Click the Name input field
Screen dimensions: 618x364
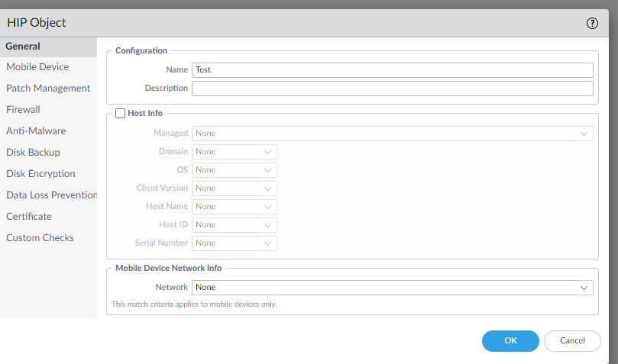point(392,69)
